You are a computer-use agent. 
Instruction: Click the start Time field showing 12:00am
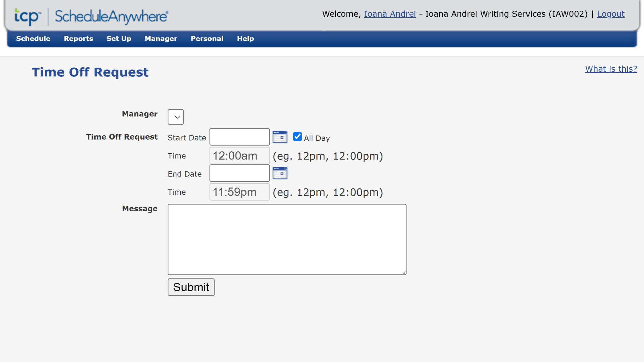click(x=239, y=155)
